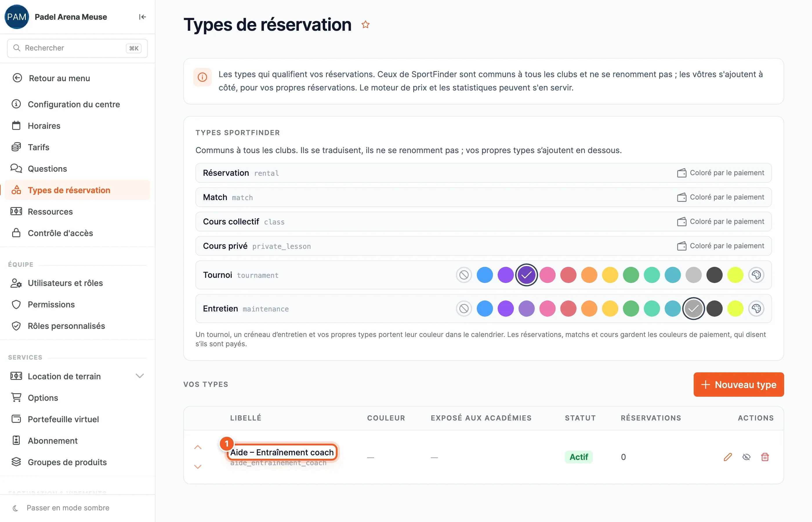The width and height of the screenshot is (812, 522).
Task: Create a new type with Nouveau type
Action: [738, 385]
